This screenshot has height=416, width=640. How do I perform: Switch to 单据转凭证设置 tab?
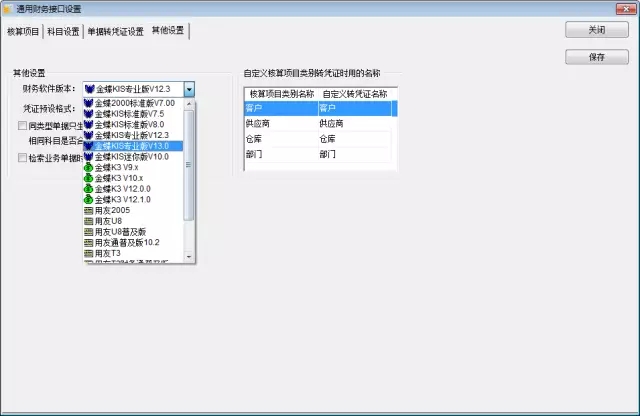[x=116, y=31]
